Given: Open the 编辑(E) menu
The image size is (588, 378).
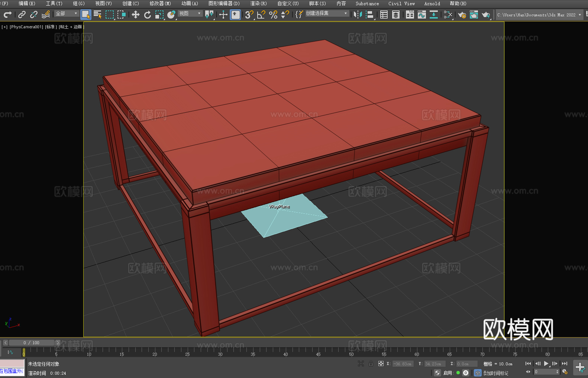Looking at the screenshot, I should (x=27, y=3).
